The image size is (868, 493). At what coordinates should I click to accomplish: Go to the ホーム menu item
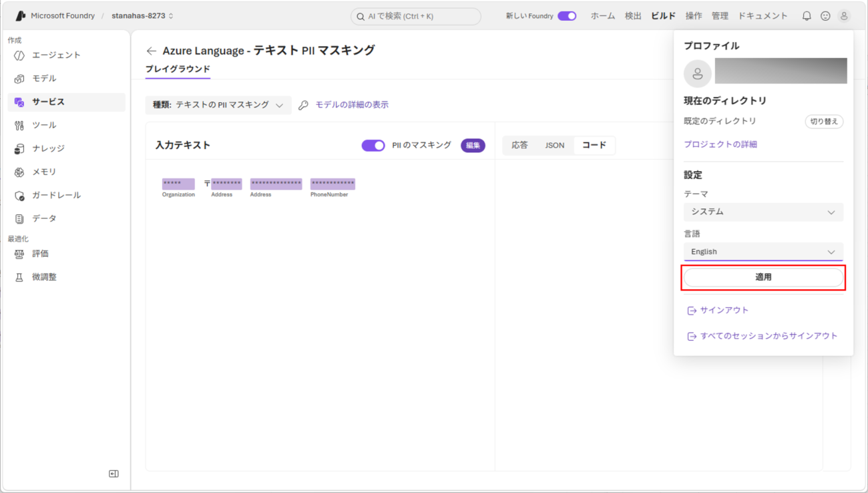603,16
